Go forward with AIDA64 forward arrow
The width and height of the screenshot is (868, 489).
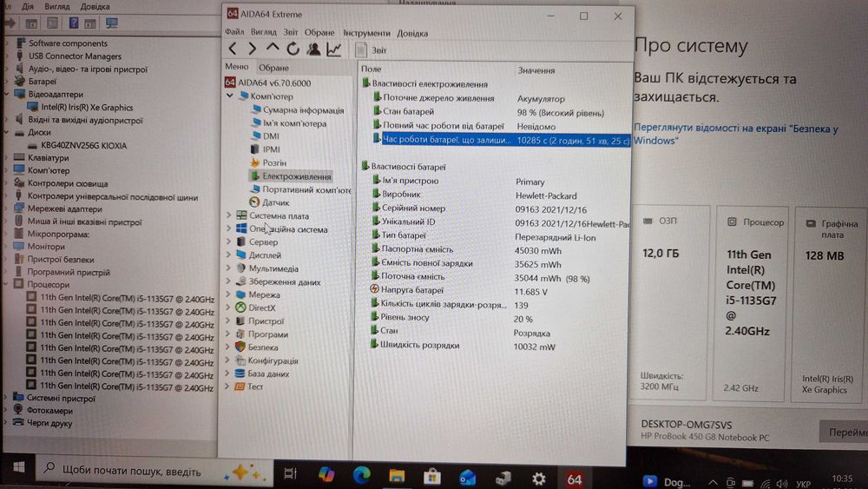(253, 49)
